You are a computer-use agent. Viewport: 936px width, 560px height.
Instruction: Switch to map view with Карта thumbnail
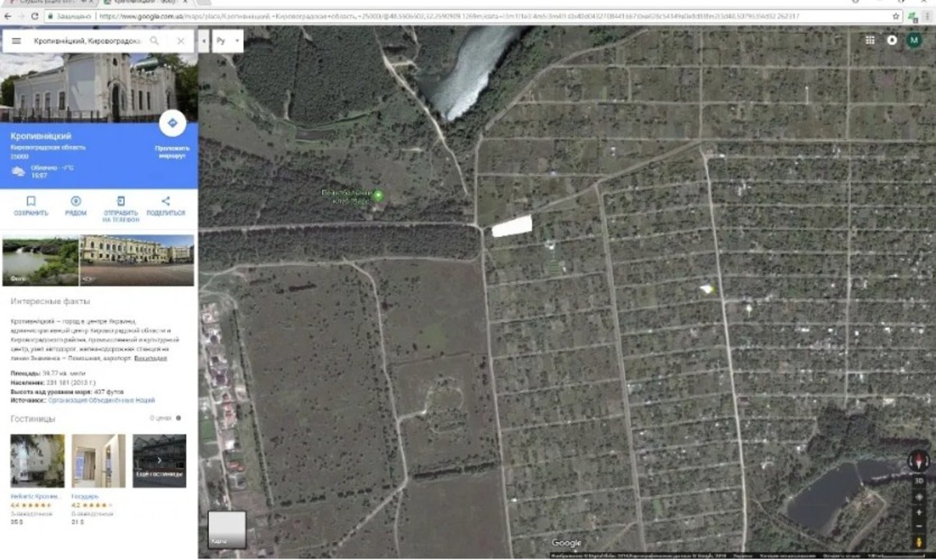(x=227, y=529)
